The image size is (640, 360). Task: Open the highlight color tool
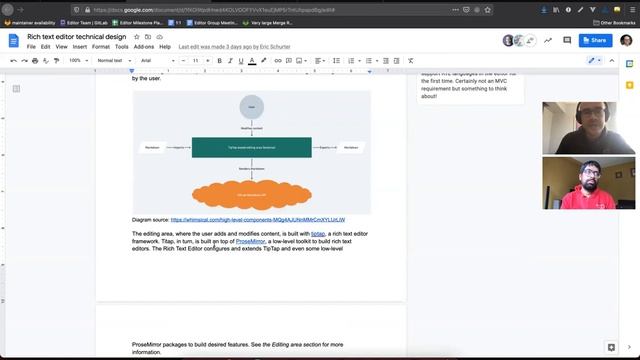264,61
